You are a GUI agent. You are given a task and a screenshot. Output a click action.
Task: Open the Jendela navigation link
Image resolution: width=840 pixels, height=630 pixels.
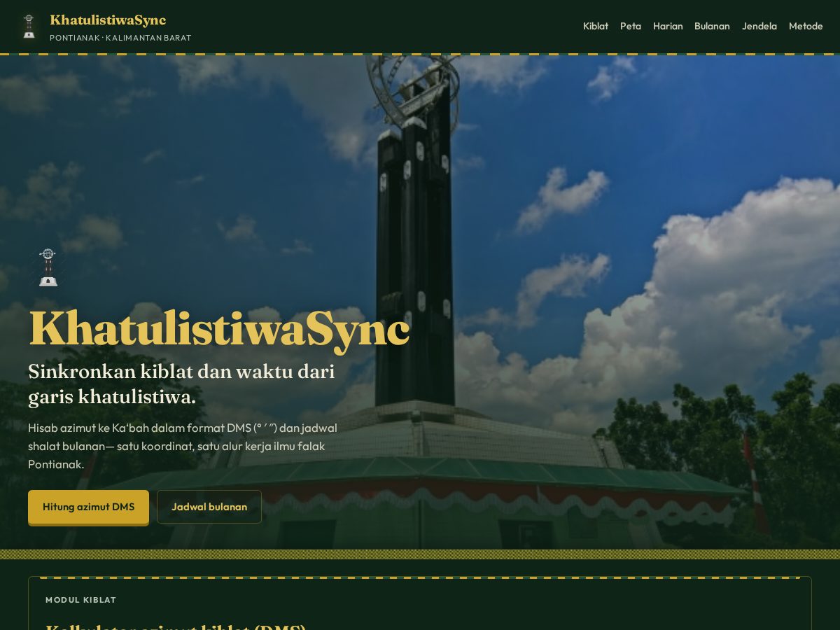click(x=759, y=26)
